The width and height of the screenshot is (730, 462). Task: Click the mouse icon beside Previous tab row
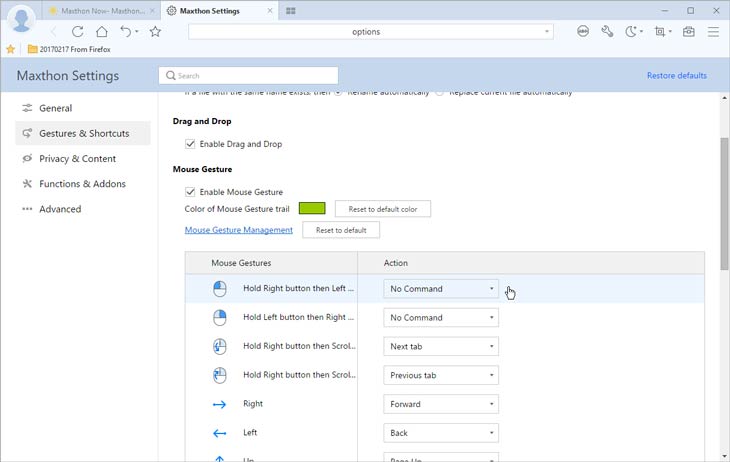tap(220, 375)
